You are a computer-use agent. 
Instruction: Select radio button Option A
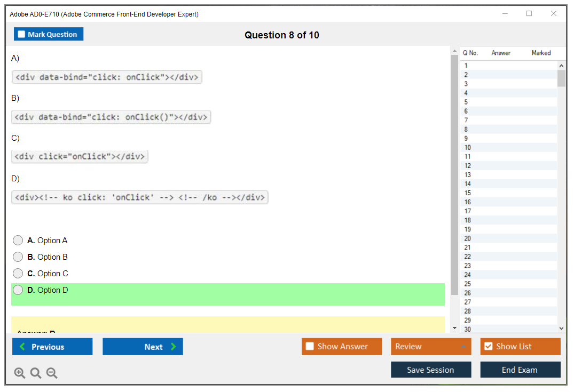click(x=18, y=241)
